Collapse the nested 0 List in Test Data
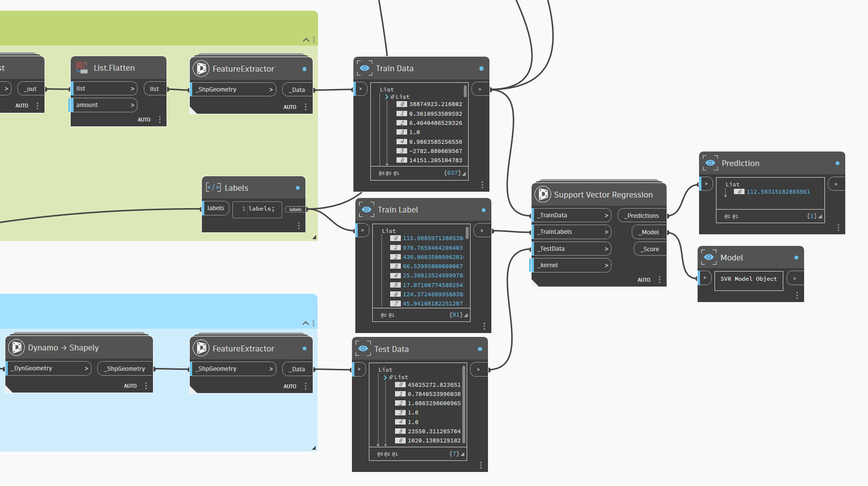Viewport: 868px width, 486px height. [385, 377]
